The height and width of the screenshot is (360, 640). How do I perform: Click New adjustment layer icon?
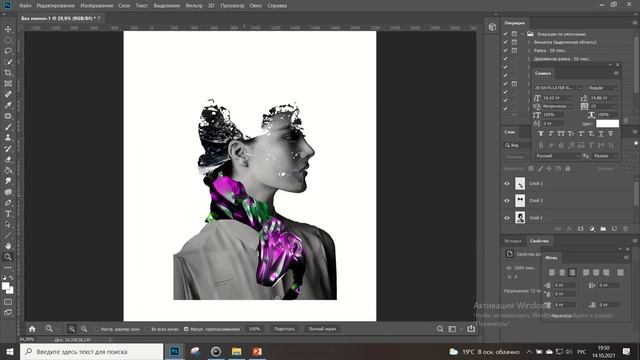pos(592,229)
